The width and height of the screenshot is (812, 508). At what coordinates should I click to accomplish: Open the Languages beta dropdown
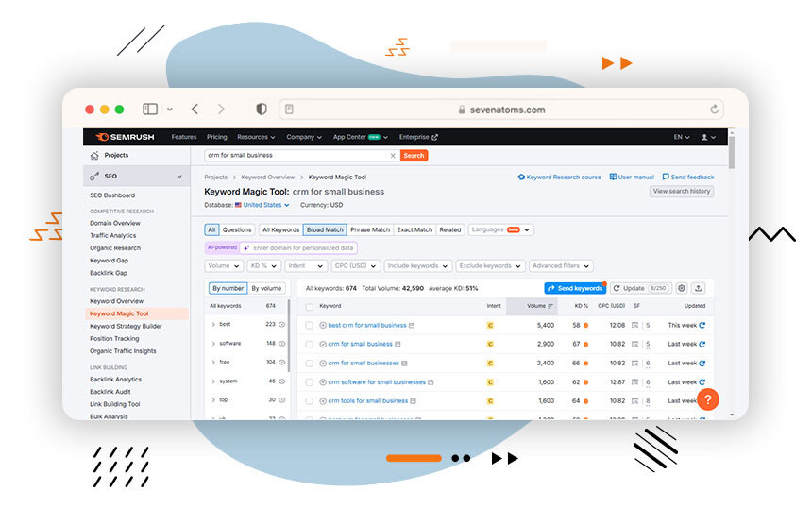tap(500, 229)
